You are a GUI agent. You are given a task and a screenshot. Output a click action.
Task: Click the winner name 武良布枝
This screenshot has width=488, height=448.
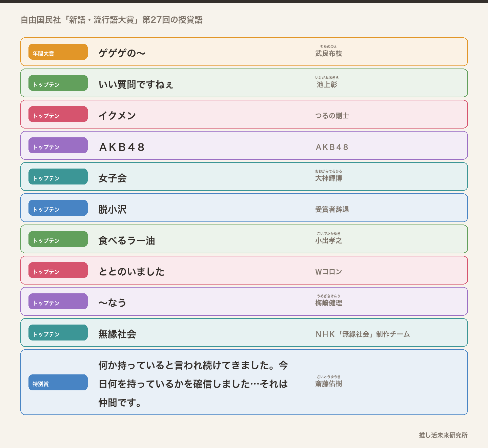click(x=328, y=53)
